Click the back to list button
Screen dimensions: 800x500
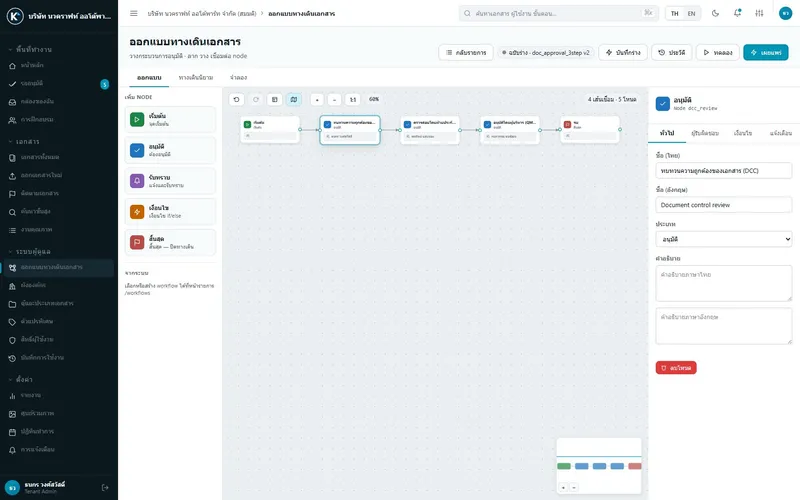pyautogui.click(x=466, y=53)
